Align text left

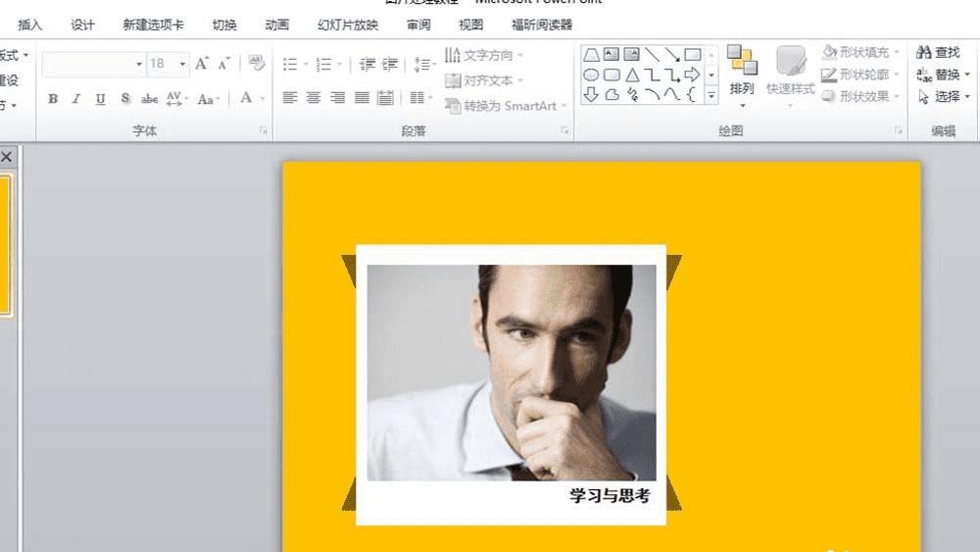click(289, 97)
